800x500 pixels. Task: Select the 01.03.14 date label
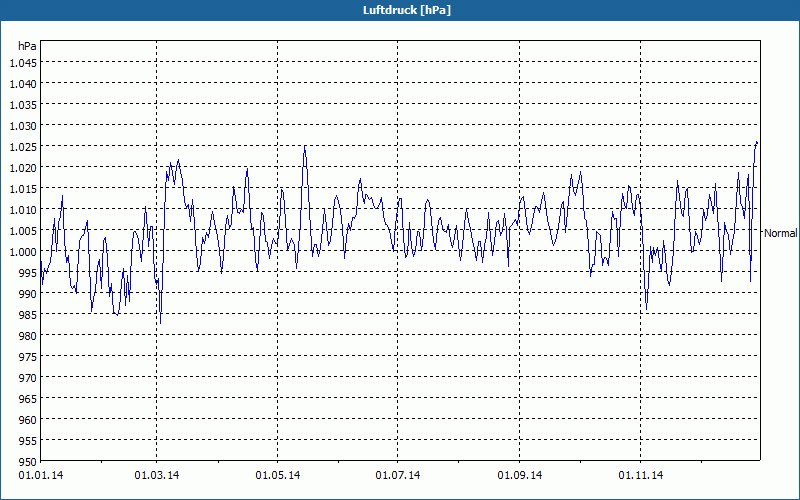[157, 475]
